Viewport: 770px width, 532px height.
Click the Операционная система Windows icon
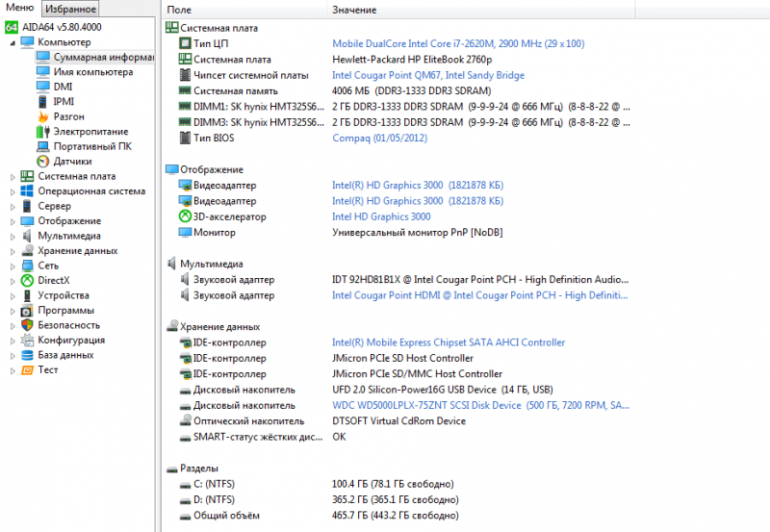(x=27, y=191)
